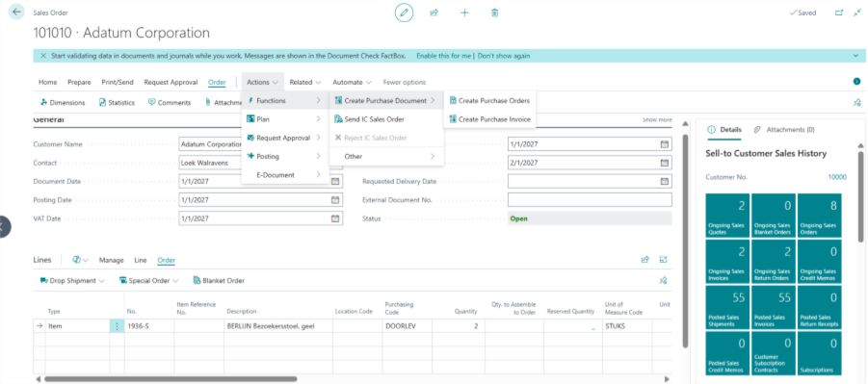This screenshot has height=384, width=868.
Task: Switch to the Attachments (0) FactBox tab
Action: coord(784,130)
